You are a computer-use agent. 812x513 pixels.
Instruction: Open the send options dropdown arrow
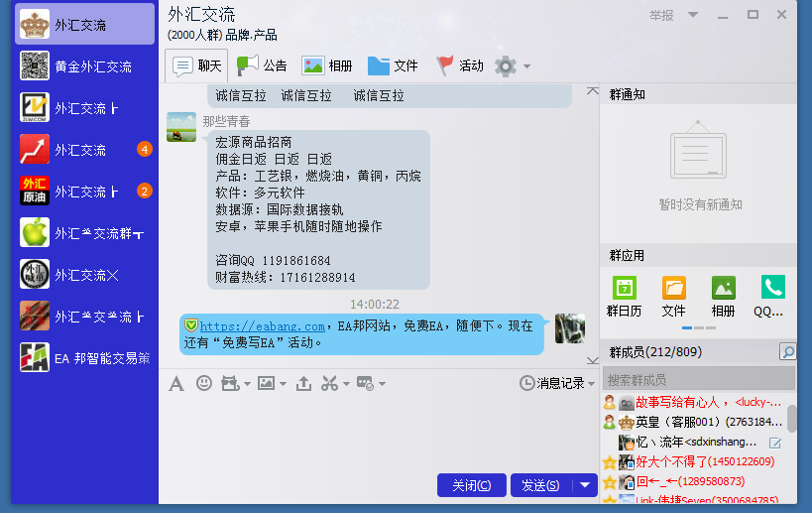pos(585,485)
